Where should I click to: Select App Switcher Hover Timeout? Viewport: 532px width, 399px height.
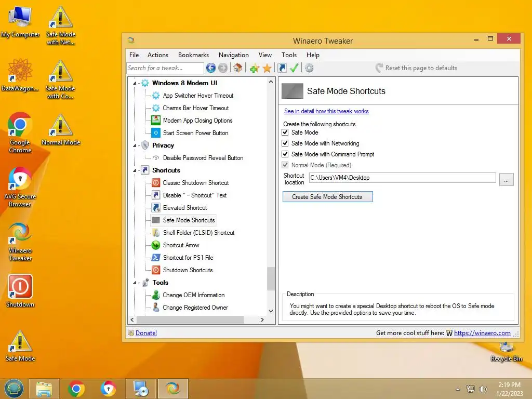coord(198,96)
